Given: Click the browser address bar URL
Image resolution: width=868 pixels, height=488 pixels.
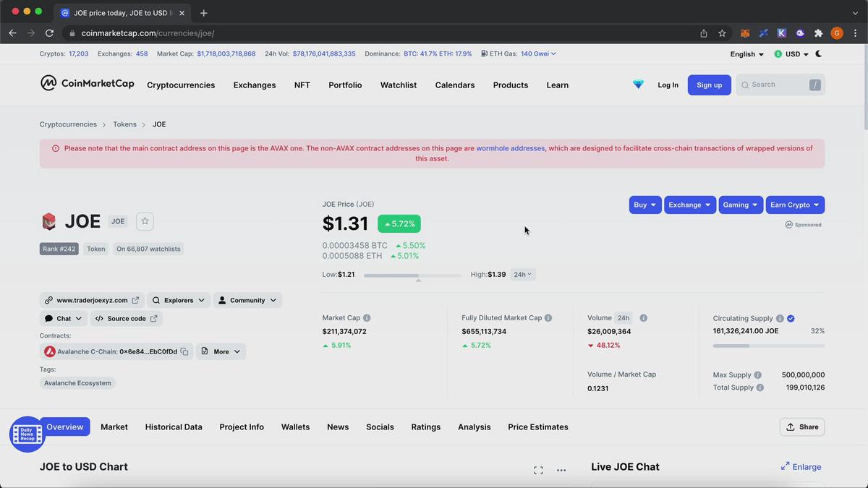Looking at the screenshot, I should coord(148,33).
